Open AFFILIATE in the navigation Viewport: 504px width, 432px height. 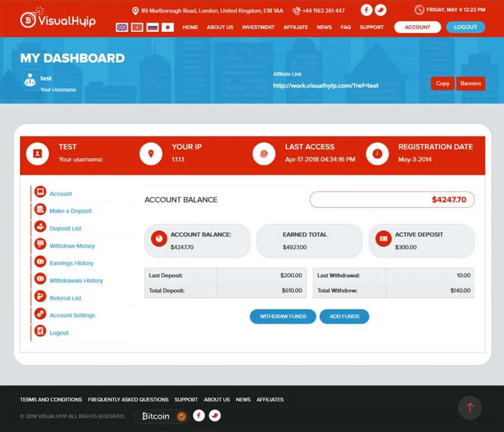pyautogui.click(x=296, y=27)
